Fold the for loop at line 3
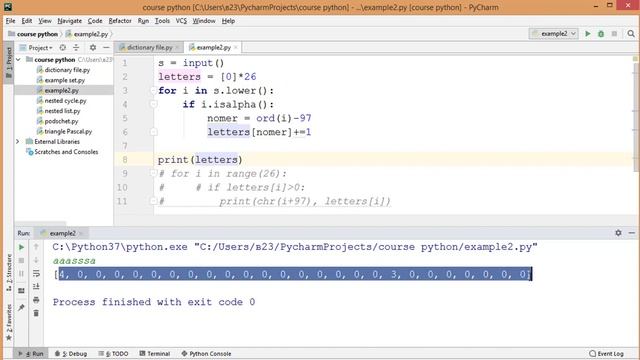Viewport: 640px width, 360px height. coord(153,91)
